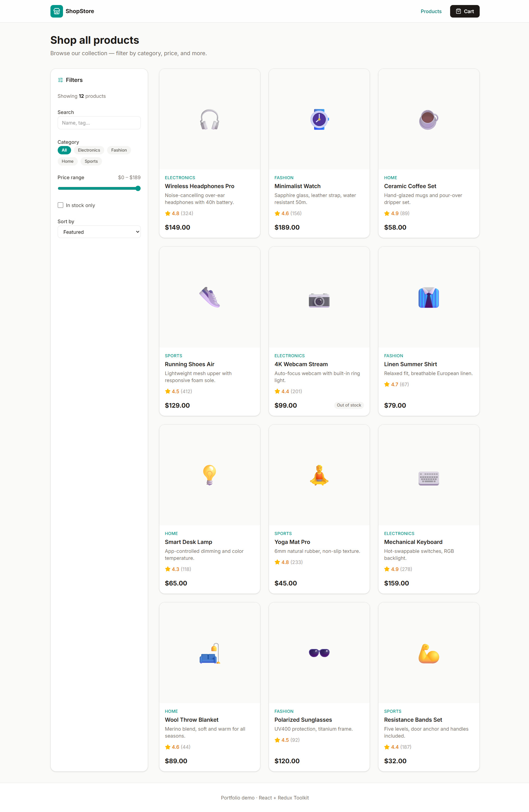This screenshot has height=812, width=529.
Task: Open the Cart with bag icon
Action: coord(465,11)
